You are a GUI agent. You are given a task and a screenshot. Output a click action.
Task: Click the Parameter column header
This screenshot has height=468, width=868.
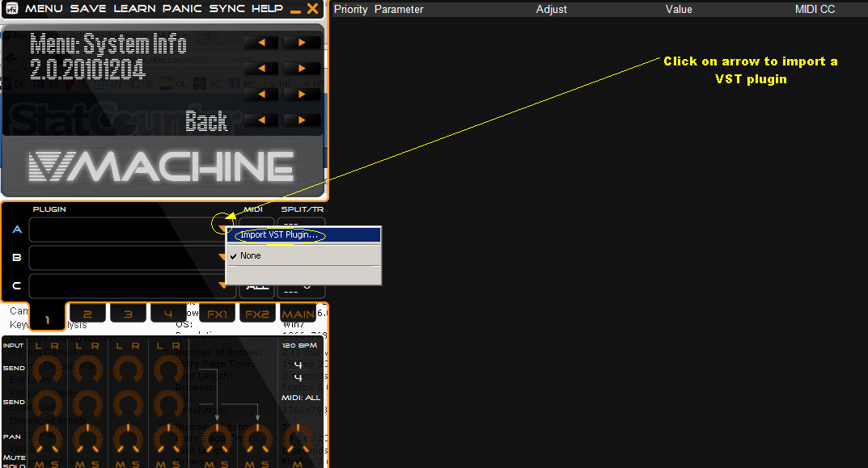point(399,10)
